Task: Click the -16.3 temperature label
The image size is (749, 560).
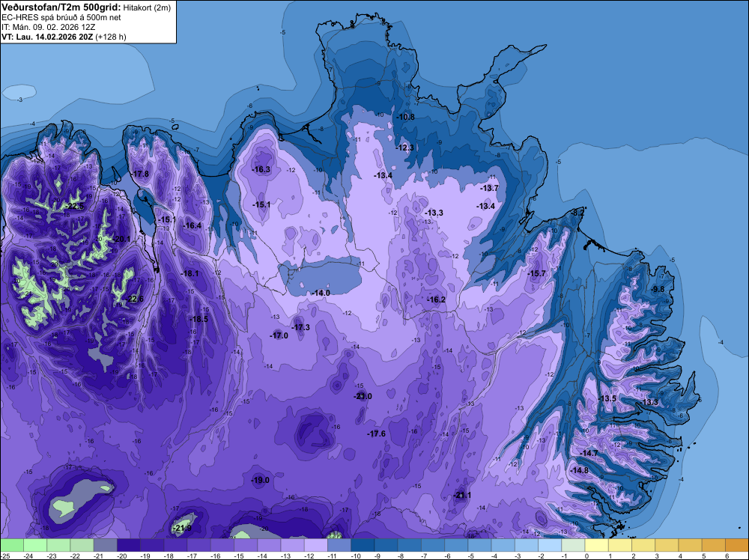Action: click(261, 169)
